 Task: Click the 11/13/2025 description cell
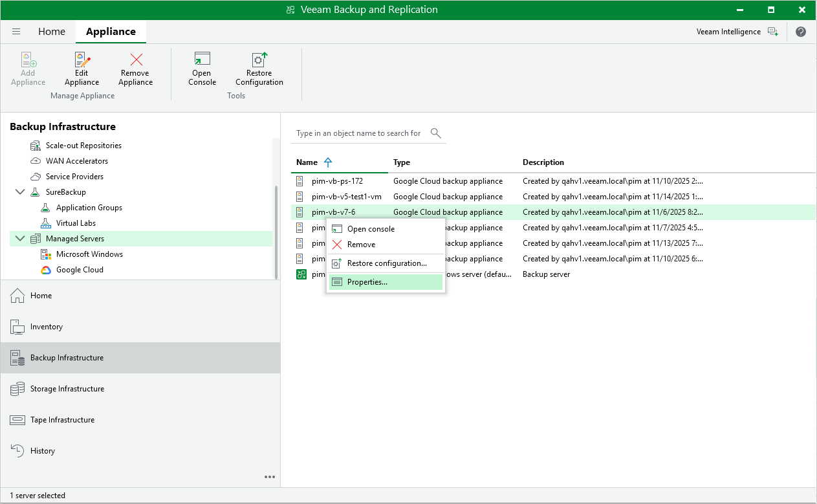[613, 243]
